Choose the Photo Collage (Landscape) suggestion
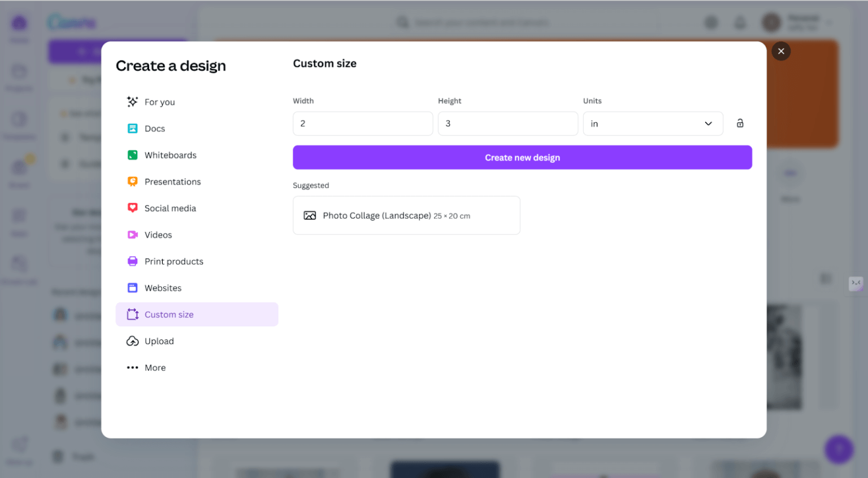 406,216
